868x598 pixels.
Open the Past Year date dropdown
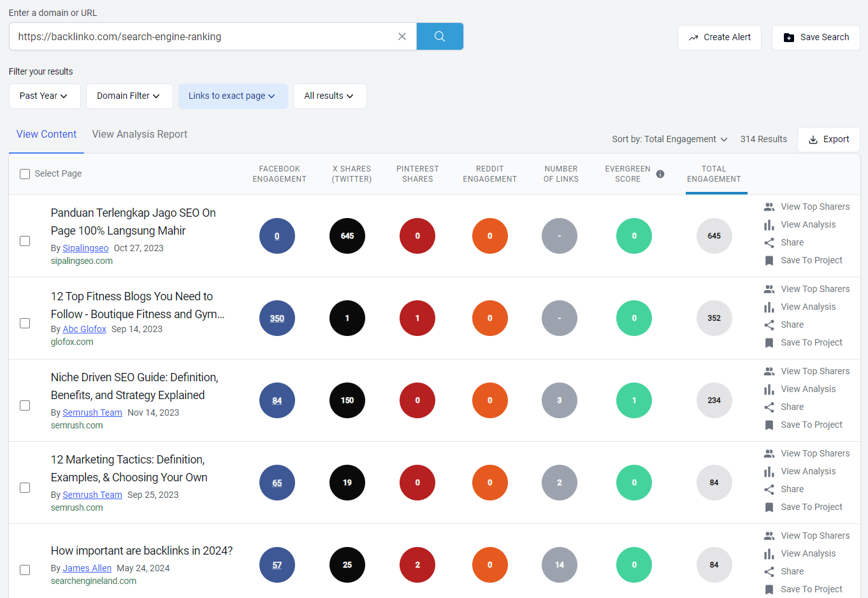[44, 96]
